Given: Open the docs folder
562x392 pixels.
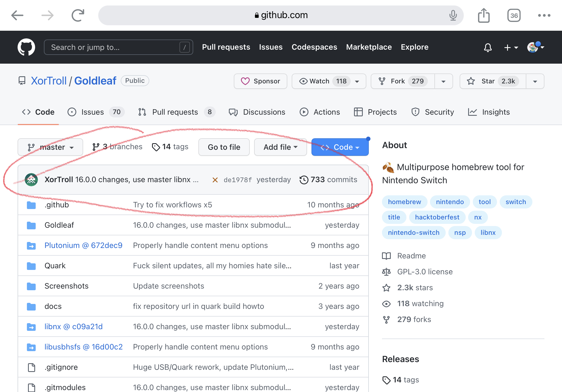Looking at the screenshot, I should [53, 306].
